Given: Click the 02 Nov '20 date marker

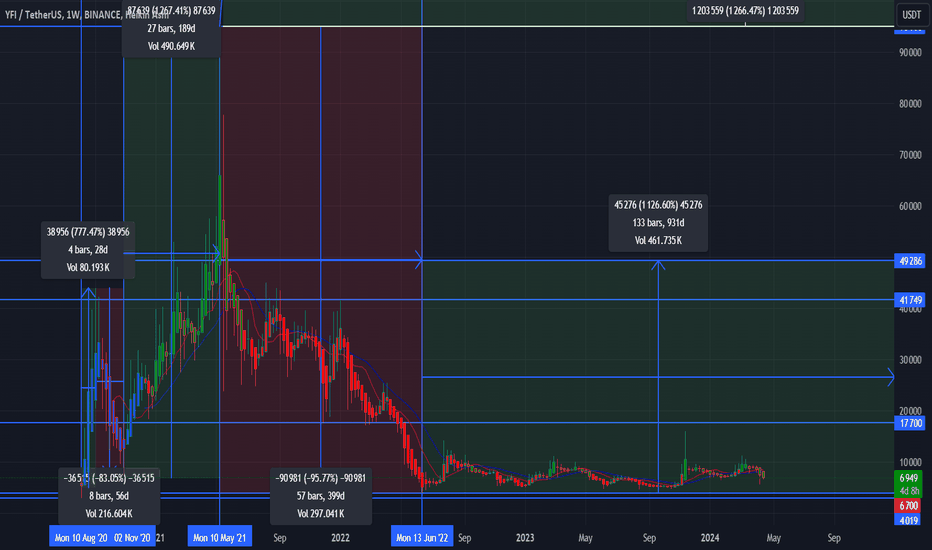Looking at the screenshot, I should [133, 538].
